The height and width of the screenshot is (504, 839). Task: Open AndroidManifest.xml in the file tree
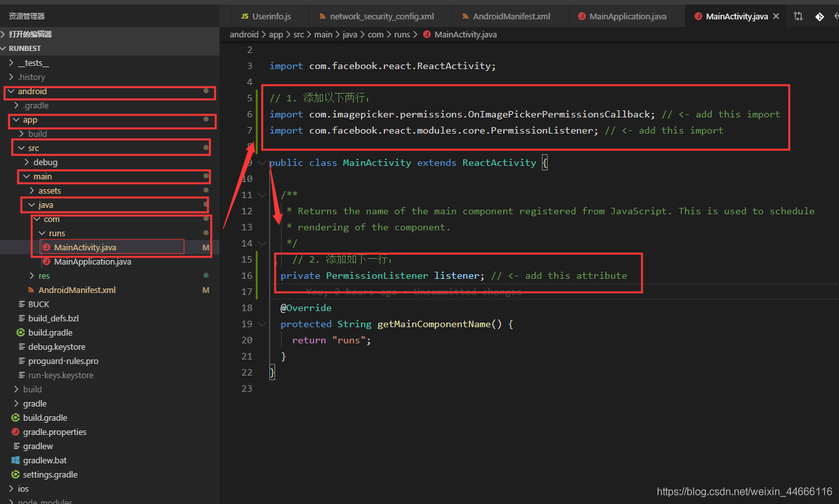(110, 290)
